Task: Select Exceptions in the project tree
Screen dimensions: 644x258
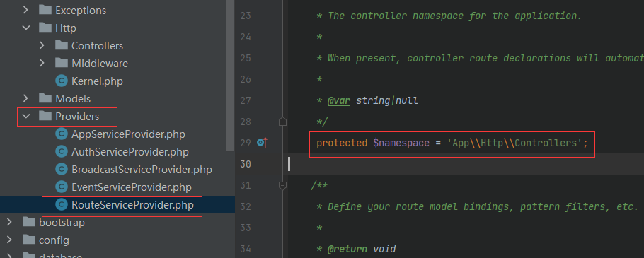Action: pos(81,11)
